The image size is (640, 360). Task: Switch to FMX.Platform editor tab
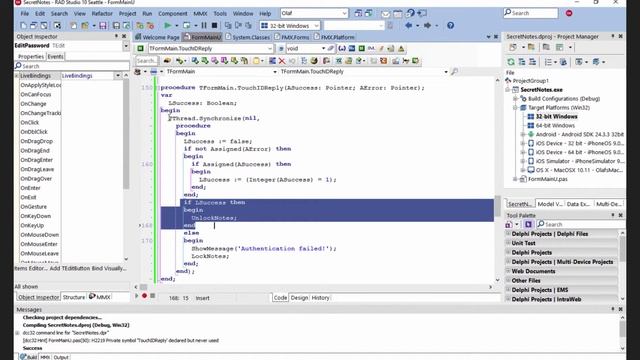point(334,37)
